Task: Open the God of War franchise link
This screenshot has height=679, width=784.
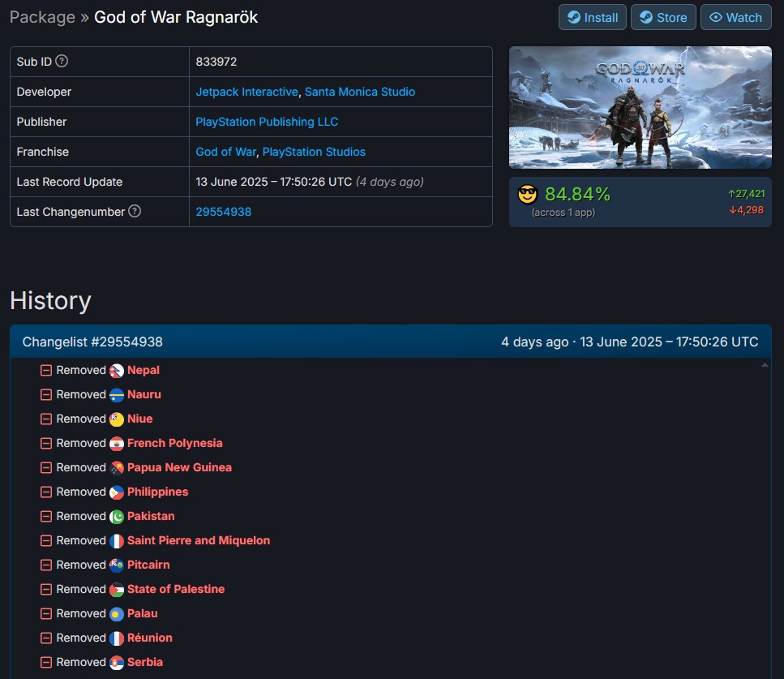Action: click(226, 152)
